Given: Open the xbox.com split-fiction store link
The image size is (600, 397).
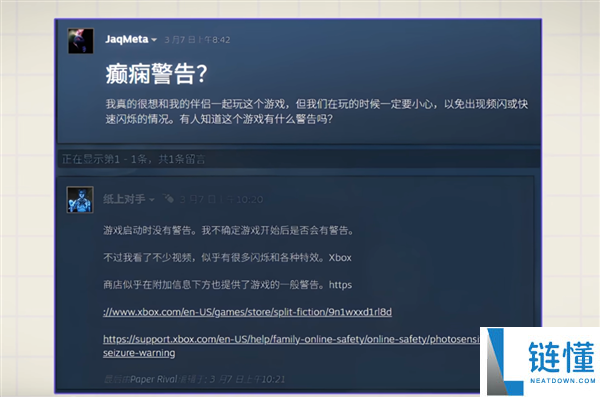Looking at the screenshot, I should click(x=247, y=312).
